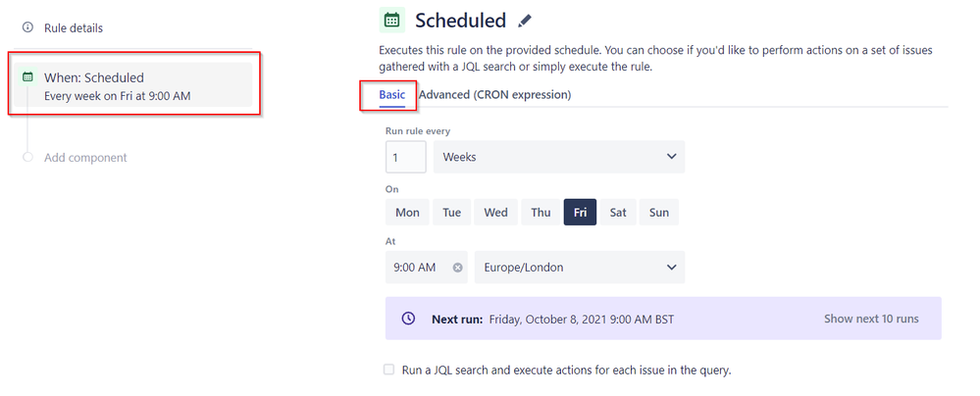Clear the 9:00 AM time value
The height and width of the screenshot is (396, 980).
[x=458, y=267]
